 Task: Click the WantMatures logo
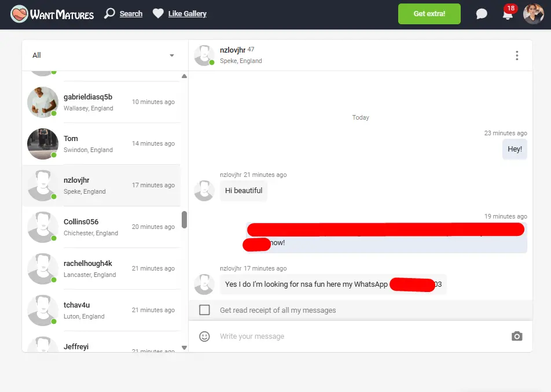pos(52,14)
